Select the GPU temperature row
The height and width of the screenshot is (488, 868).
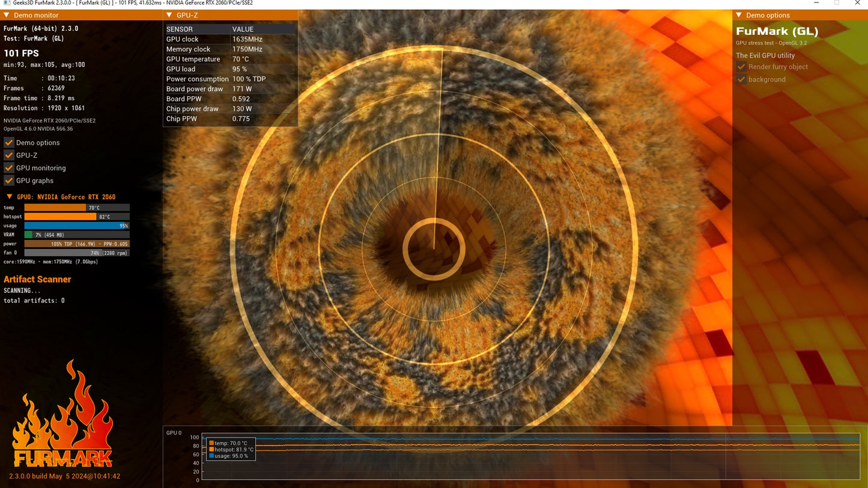coord(231,59)
